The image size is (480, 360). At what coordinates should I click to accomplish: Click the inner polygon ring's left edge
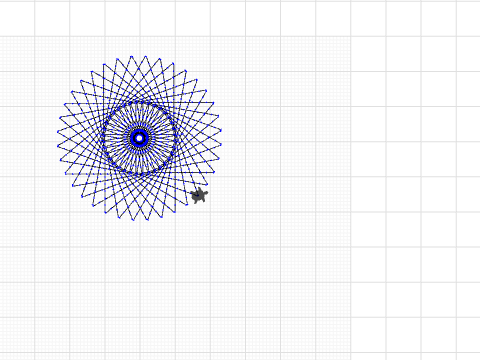pyautogui.click(x=103, y=138)
